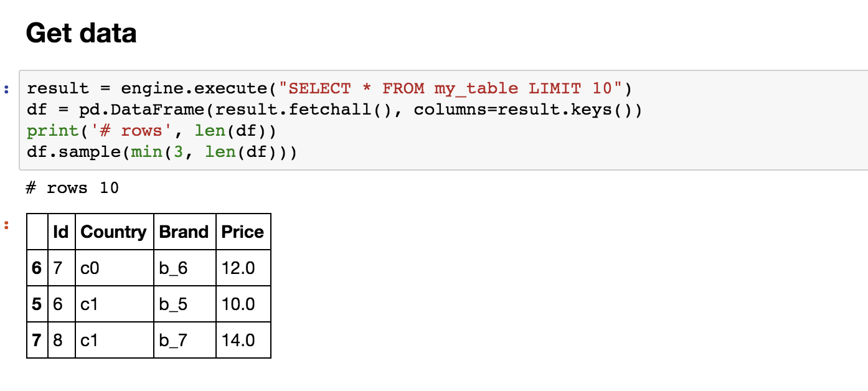The width and height of the screenshot is (868, 391).
Task: Click the Country column header
Action: pos(114,232)
